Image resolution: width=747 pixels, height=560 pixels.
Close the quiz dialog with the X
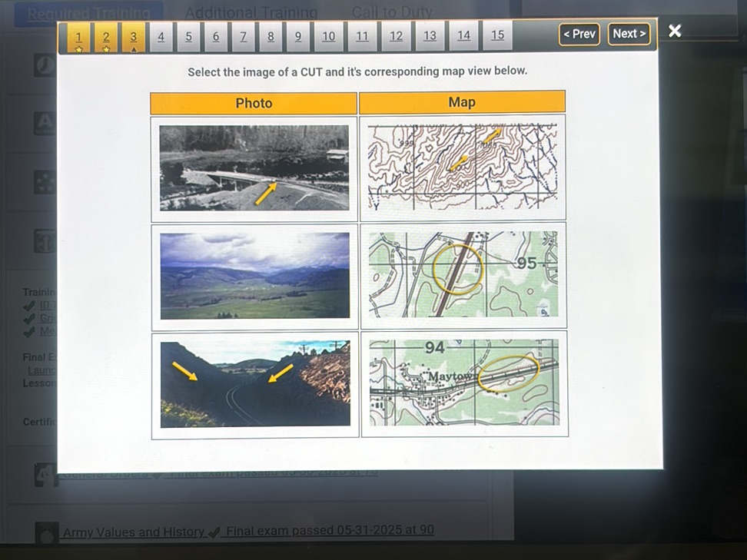(675, 31)
